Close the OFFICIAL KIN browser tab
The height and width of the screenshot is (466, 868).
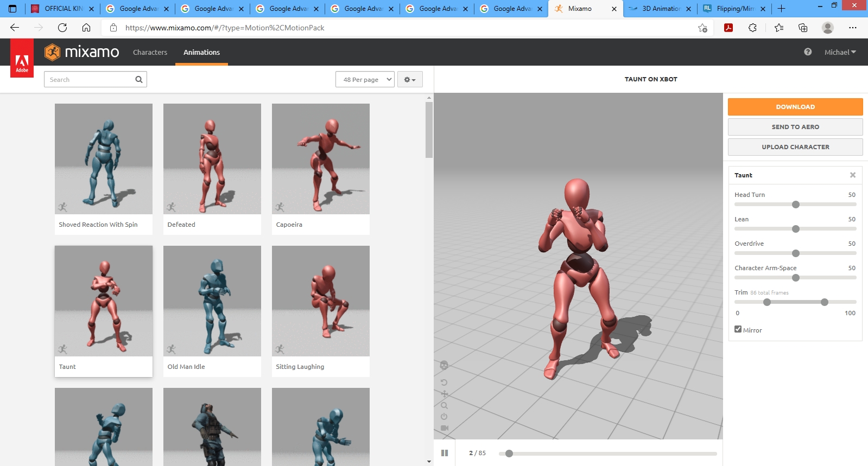(x=91, y=9)
